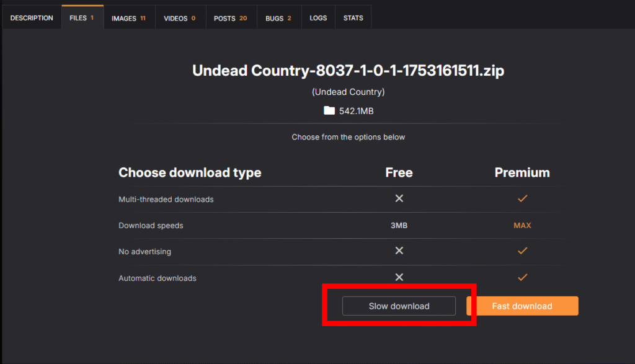Click the Free column header

point(399,172)
